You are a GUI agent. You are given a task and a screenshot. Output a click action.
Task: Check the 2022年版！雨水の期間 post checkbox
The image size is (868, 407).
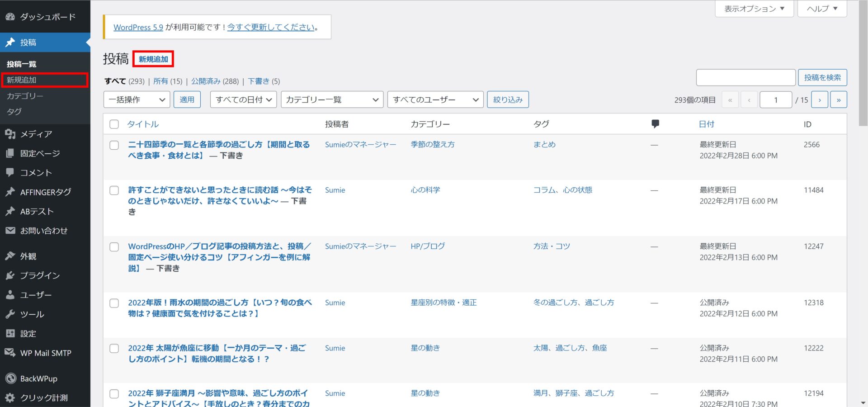(114, 303)
